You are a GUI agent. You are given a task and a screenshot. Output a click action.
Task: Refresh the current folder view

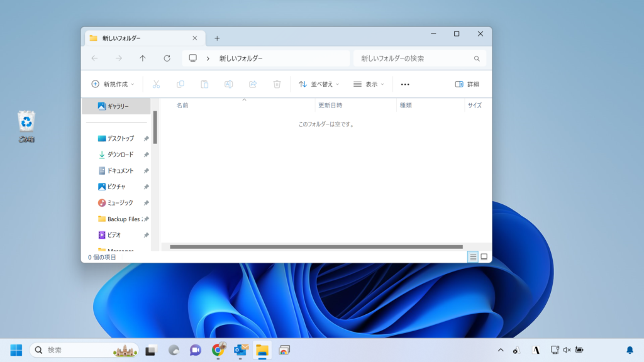[x=167, y=58]
